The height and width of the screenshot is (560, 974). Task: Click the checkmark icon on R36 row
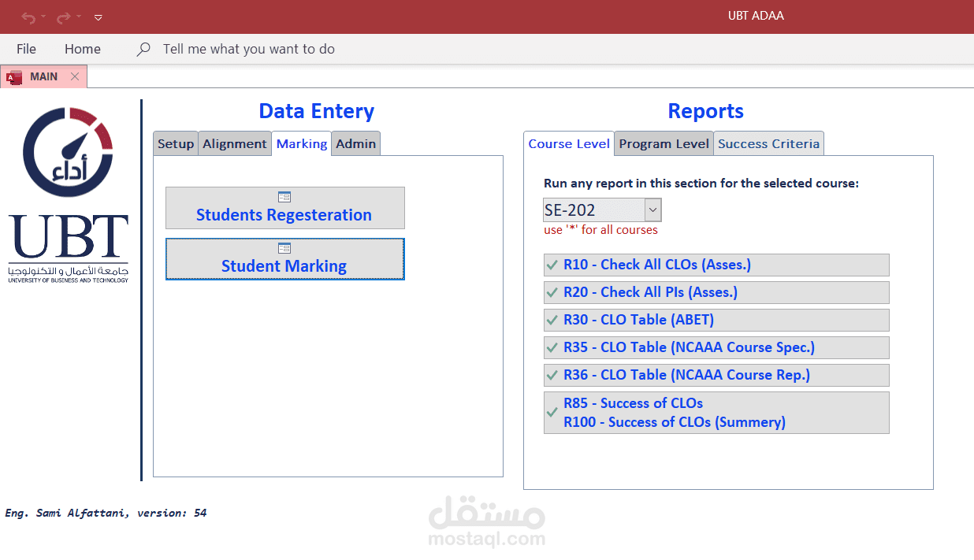(x=552, y=375)
